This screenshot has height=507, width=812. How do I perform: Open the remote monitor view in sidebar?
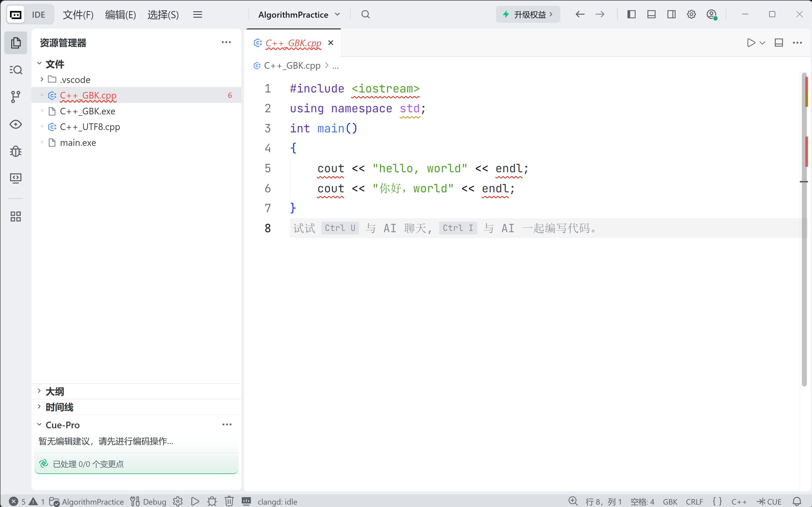click(x=16, y=178)
